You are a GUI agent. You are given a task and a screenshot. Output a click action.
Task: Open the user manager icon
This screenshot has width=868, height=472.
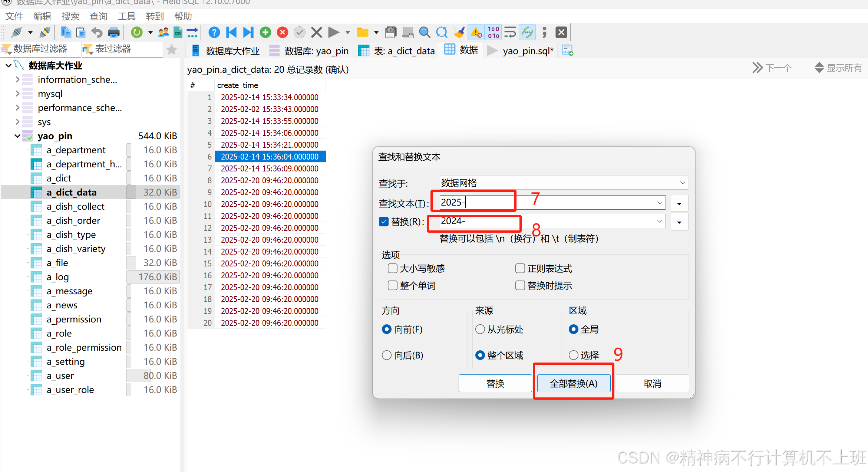click(x=163, y=33)
